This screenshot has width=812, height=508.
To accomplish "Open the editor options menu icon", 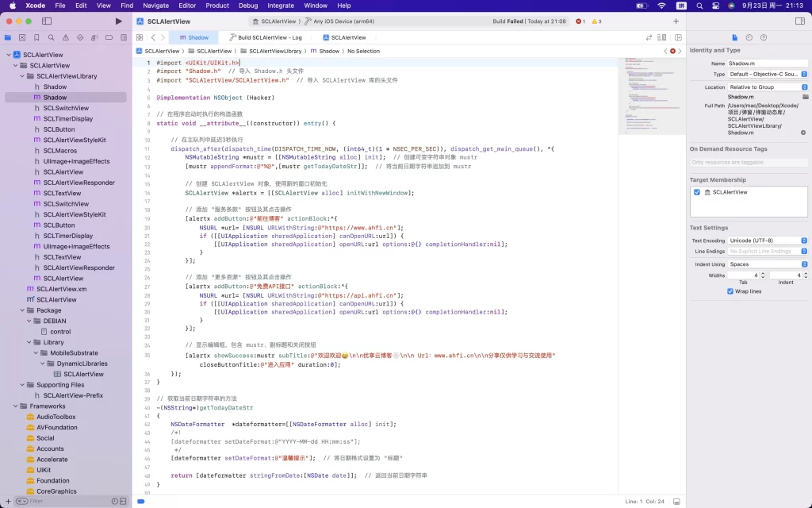I will pos(662,37).
